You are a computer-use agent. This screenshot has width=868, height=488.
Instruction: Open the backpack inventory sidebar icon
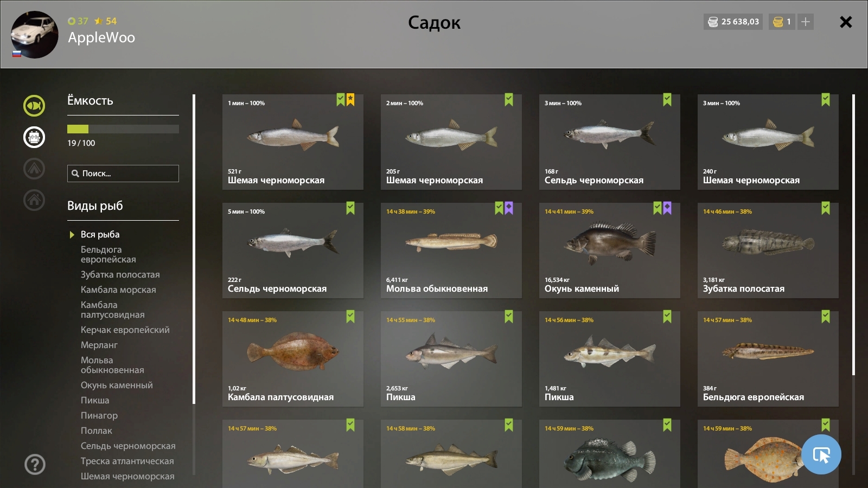[x=34, y=137]
